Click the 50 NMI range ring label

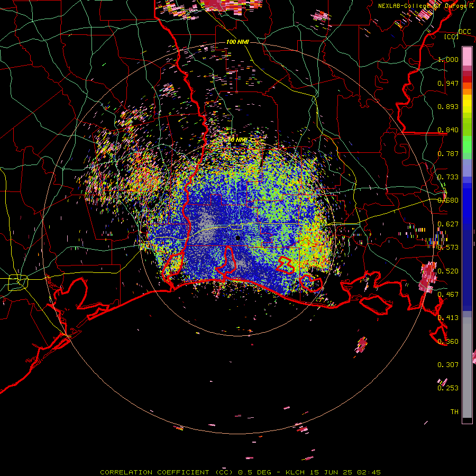click(x=237, y=140)
